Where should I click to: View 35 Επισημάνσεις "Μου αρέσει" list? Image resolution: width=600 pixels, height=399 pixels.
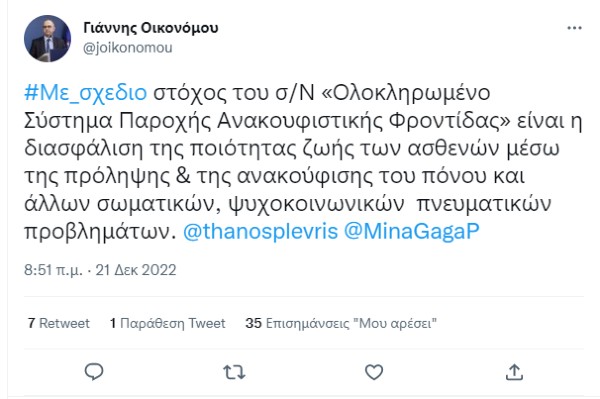coord(341,324)
